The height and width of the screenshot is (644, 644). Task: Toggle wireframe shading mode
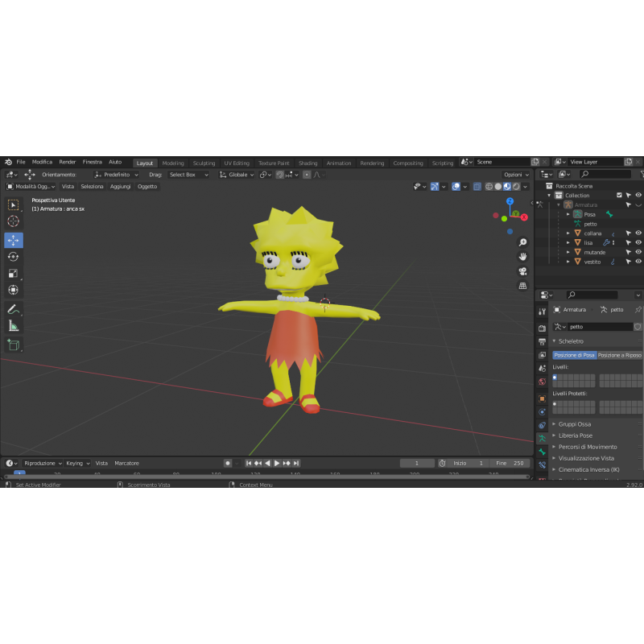pos(489,187)
